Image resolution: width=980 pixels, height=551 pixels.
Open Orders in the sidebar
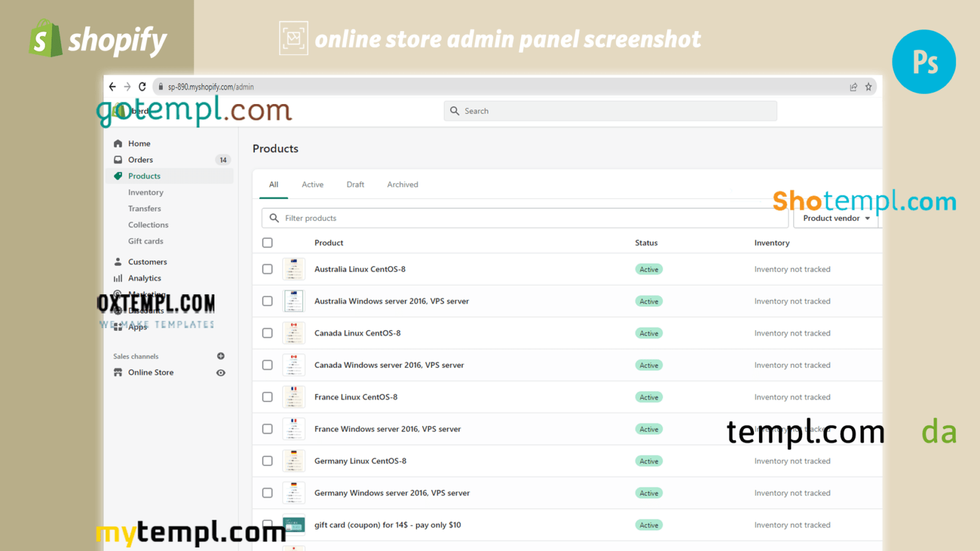click(x=140, y=160)
